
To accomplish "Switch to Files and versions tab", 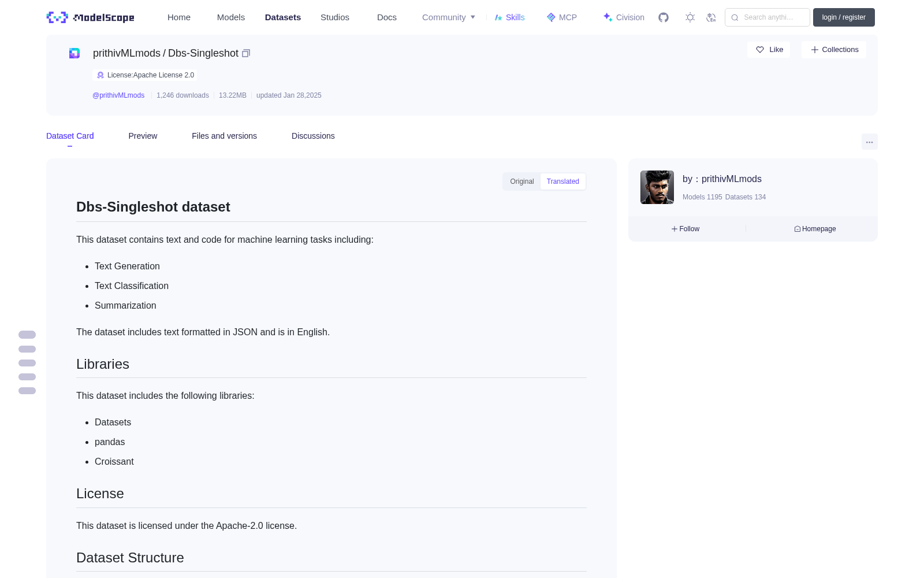I will (x=224, y=136).
